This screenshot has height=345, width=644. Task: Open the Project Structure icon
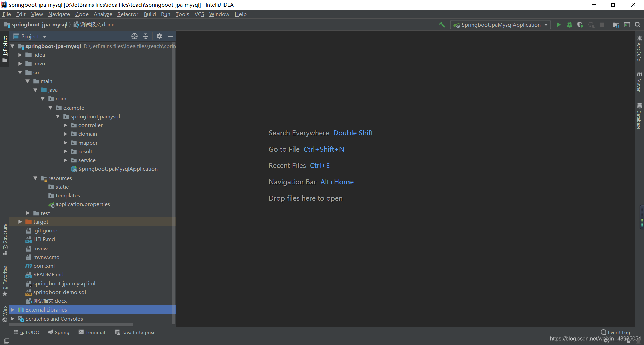tap(616, 25)
